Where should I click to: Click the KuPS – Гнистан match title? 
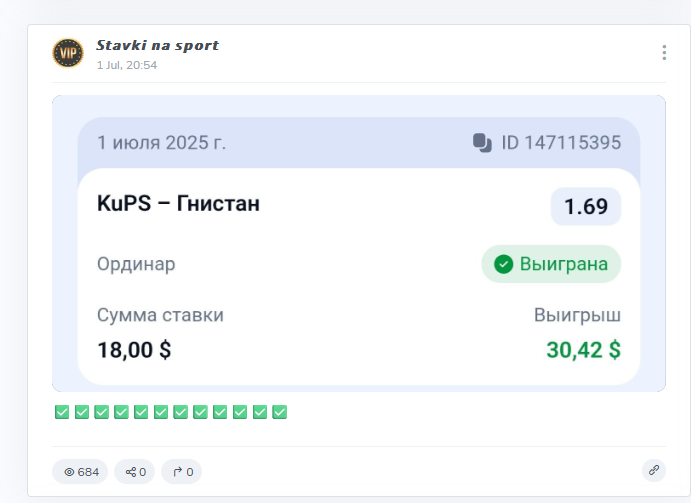178,204
